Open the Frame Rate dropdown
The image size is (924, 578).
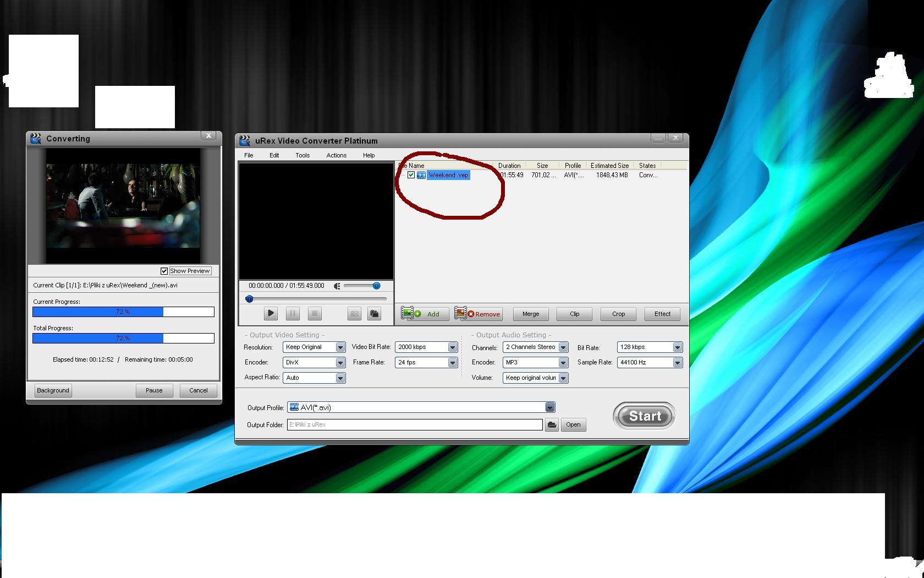pyautogui.click(x=452, y=362)
